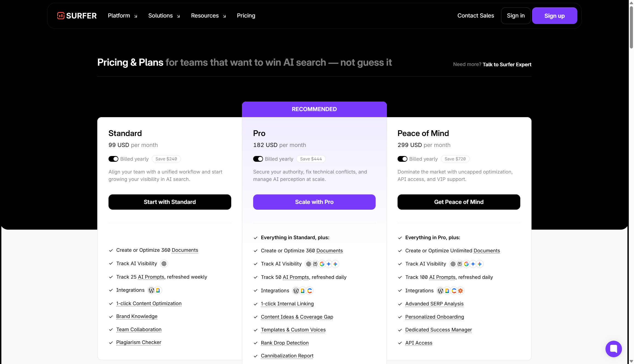Select the ChatGPT icon beside Track AI Visibility
The width and height of the screenshot is (634, 364).
tap(164, 264)
